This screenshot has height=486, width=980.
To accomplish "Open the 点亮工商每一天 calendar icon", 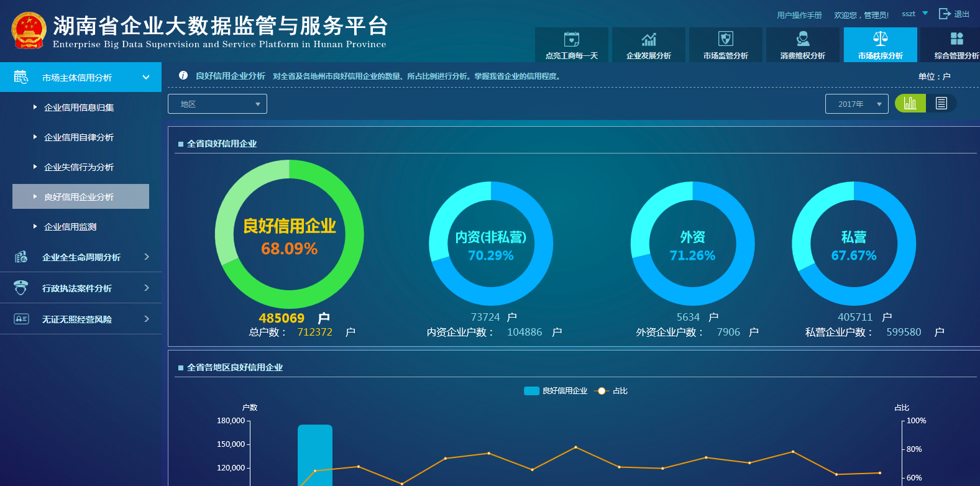I will coord(571,40).
